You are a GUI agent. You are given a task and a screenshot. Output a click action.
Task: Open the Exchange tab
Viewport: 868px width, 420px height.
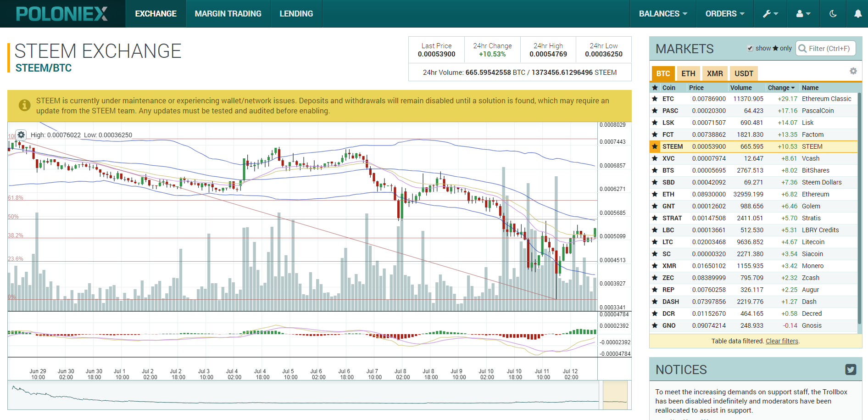pos(156,14)
